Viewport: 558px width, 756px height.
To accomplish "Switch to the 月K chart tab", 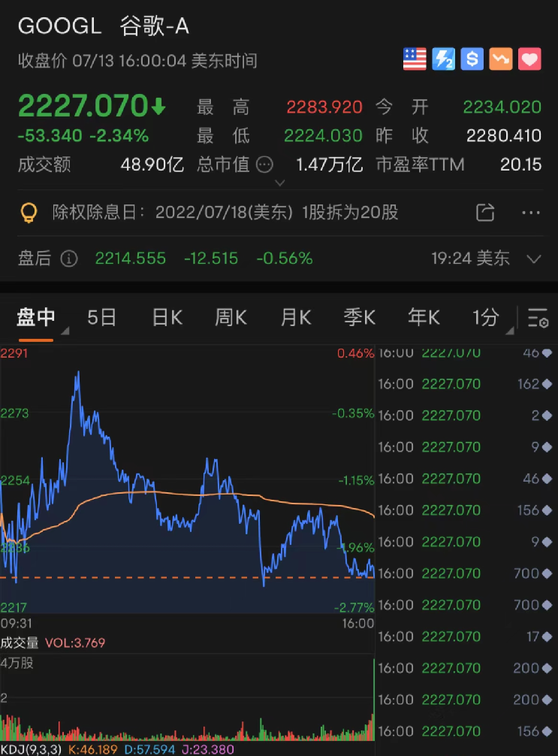I will (295, 318).
